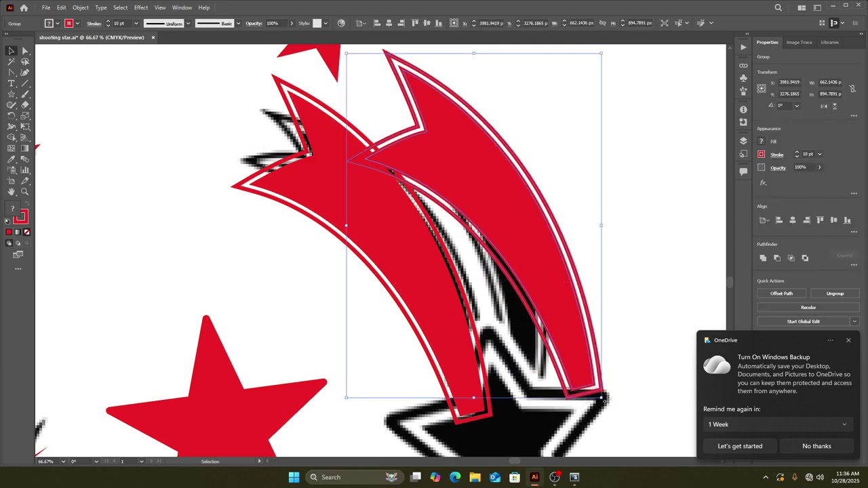
Task: Open the Uniform stroke profile dropdown
Action: coord(188,23)
